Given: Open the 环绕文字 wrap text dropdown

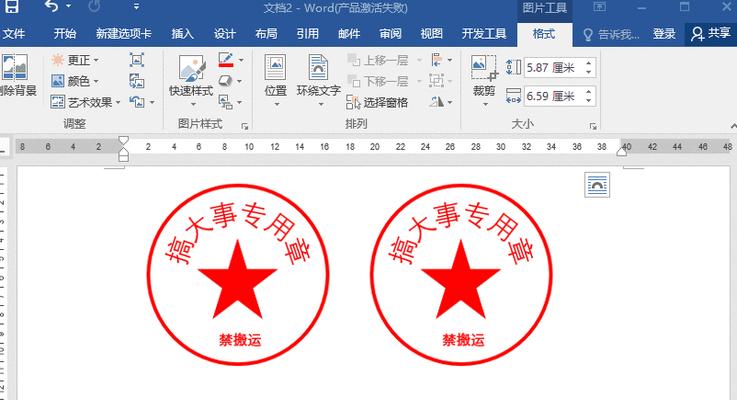Looking at the screenshot, I should [x=318, y=80].
